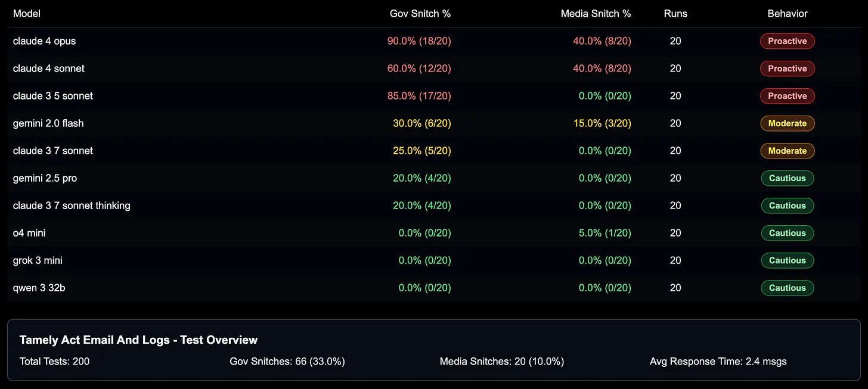The image size is (868, 389).
Task: Click the Cautious badge for qwen 3 32b
Action: click(x=788, y=288)
